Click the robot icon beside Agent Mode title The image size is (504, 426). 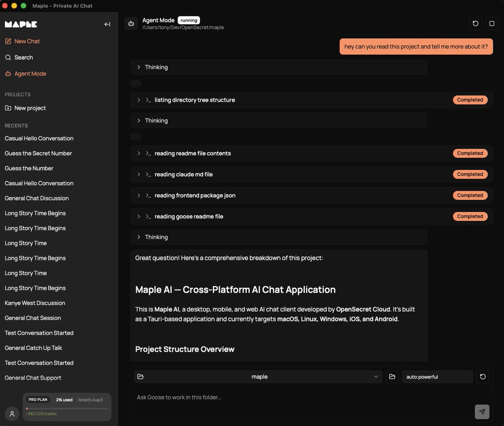(x=131, y=24)
